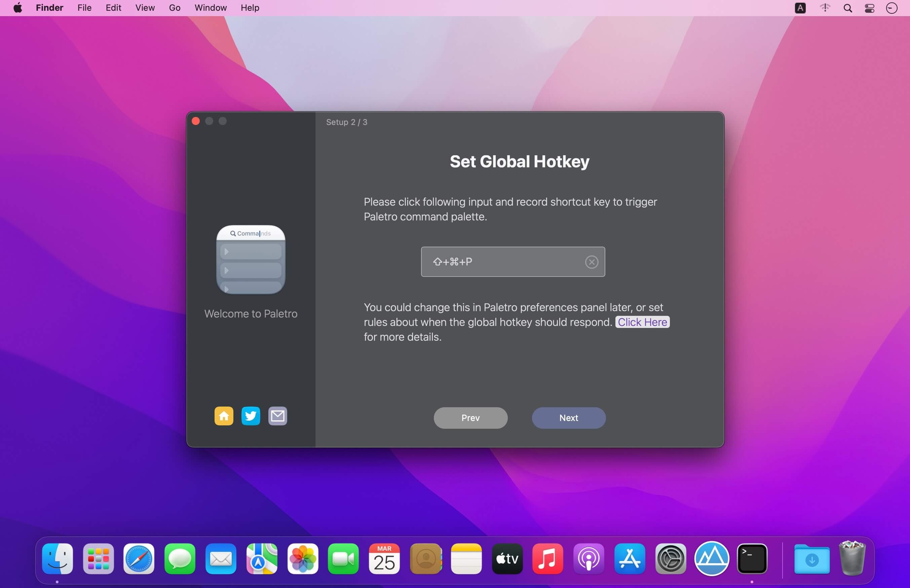Image resolution: width=910 pixels, height=588 pixels.
Task: Go back with the Prev button
Action: coord(470,418)
